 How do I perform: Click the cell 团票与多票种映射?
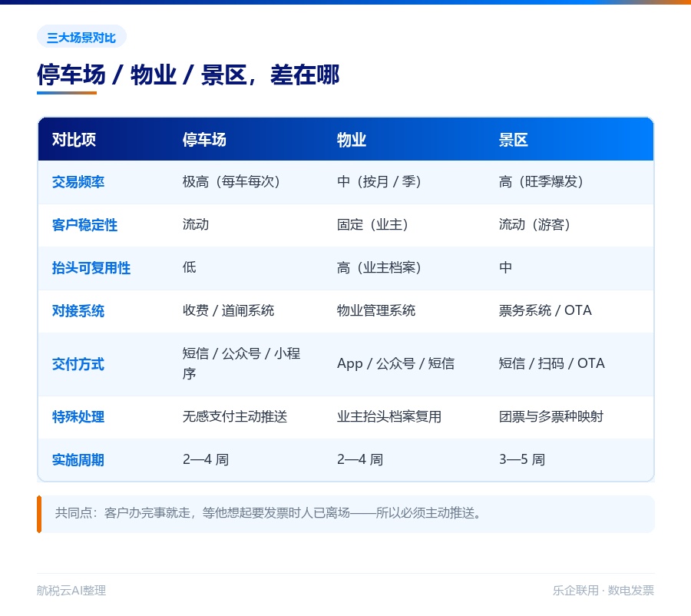(550, 416)
